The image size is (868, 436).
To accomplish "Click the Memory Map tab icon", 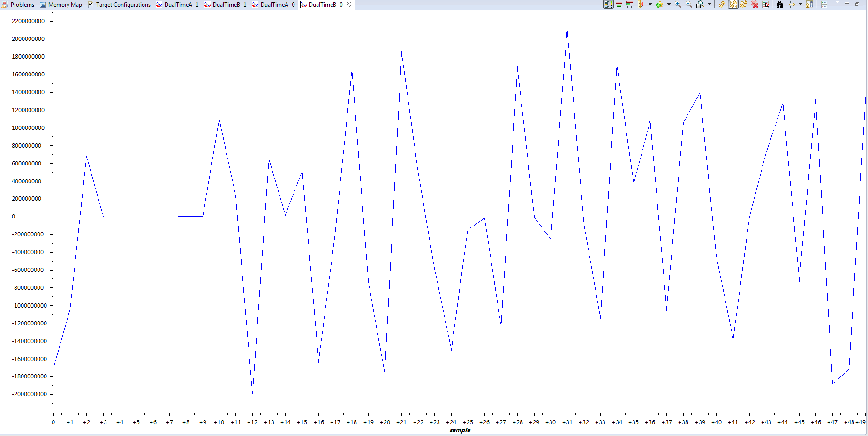I will pos(43,5).
